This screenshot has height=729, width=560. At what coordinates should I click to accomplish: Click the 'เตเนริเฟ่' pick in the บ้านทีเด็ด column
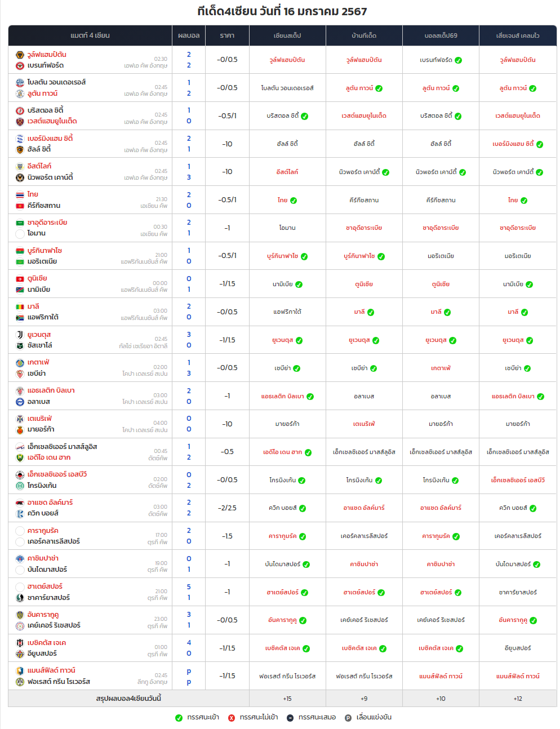pos(364,424)
